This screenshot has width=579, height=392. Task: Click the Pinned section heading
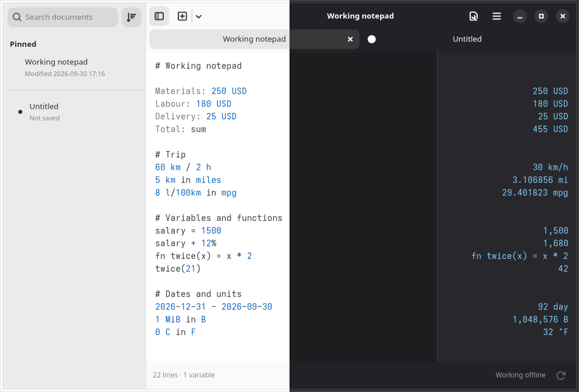pyautogui.click(x=23, y=44)
